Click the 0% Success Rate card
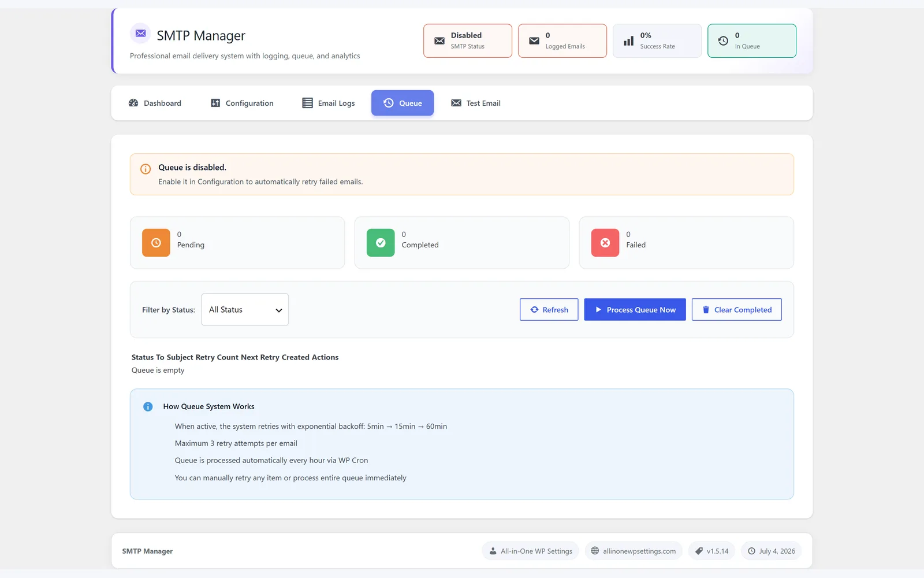This screenshot has height=578, width=924. click(657, 41)
